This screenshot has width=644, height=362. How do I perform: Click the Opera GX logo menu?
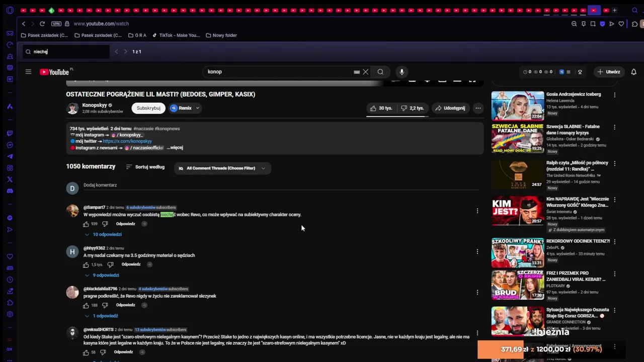tap(10, 10)
